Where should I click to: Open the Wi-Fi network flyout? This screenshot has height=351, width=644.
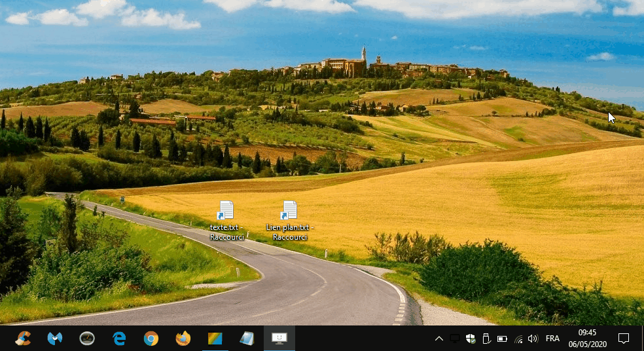518,339
